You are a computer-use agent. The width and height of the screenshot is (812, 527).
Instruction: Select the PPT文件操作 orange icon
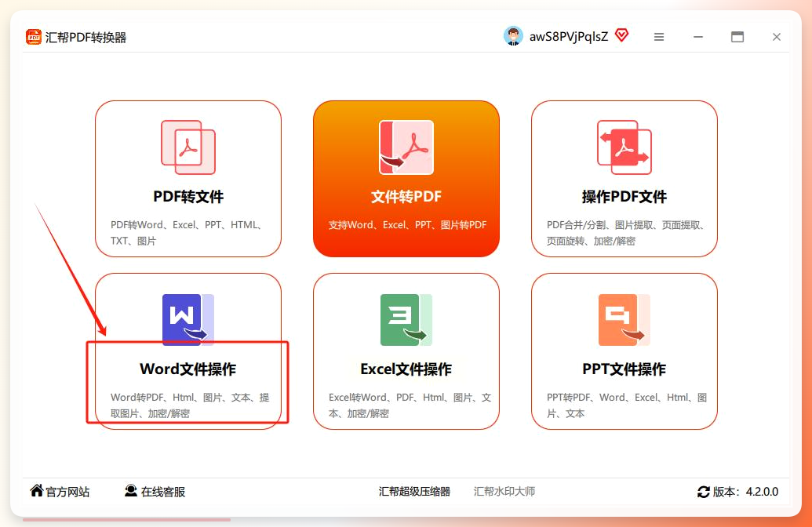(x=624, y=319)
